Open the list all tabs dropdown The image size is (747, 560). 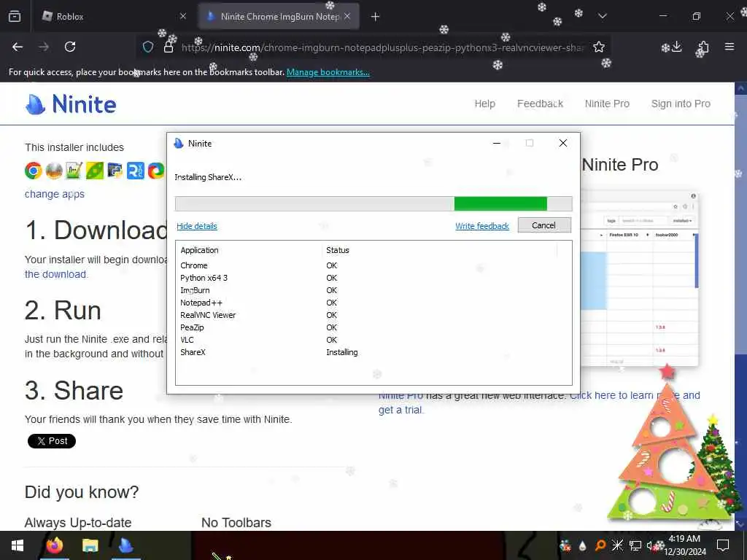point(603,16)
